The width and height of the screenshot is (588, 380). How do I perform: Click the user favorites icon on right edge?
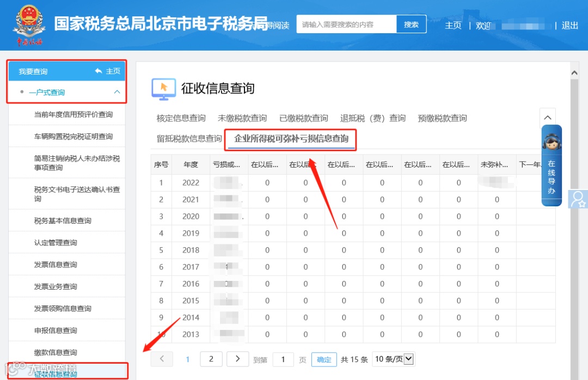(x=578, y=199)
